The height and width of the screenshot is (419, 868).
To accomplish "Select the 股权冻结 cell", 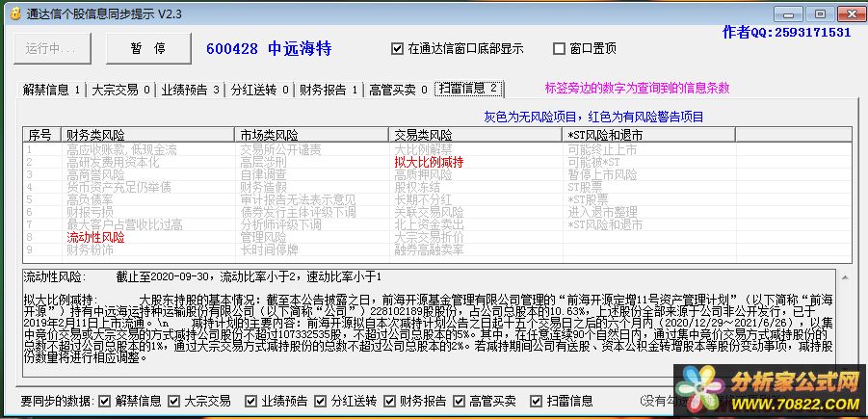I will [417, 187].
